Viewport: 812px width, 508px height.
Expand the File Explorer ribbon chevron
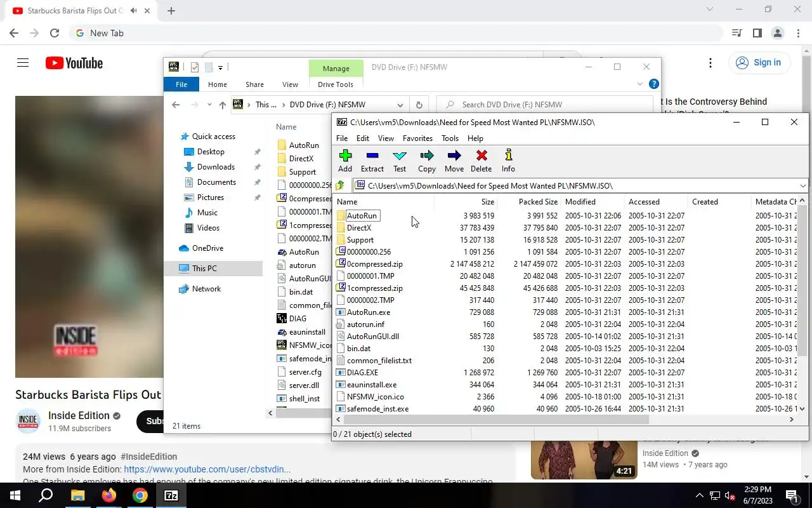click(640, 84)
